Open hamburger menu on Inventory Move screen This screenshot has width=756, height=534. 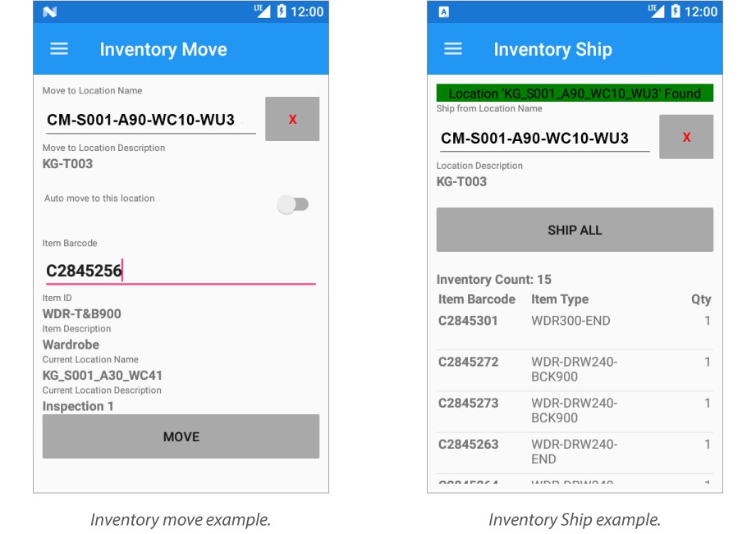59,49
